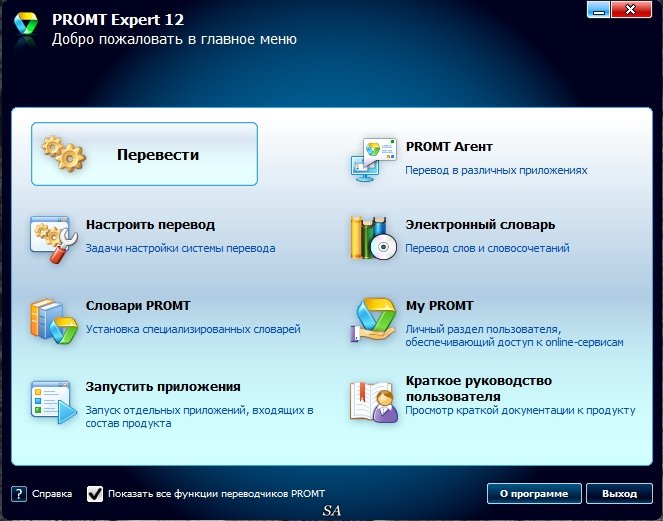Open the О программе dialog
The height and width of the screenshot is (521, 663).
click(x=534, y=494)
